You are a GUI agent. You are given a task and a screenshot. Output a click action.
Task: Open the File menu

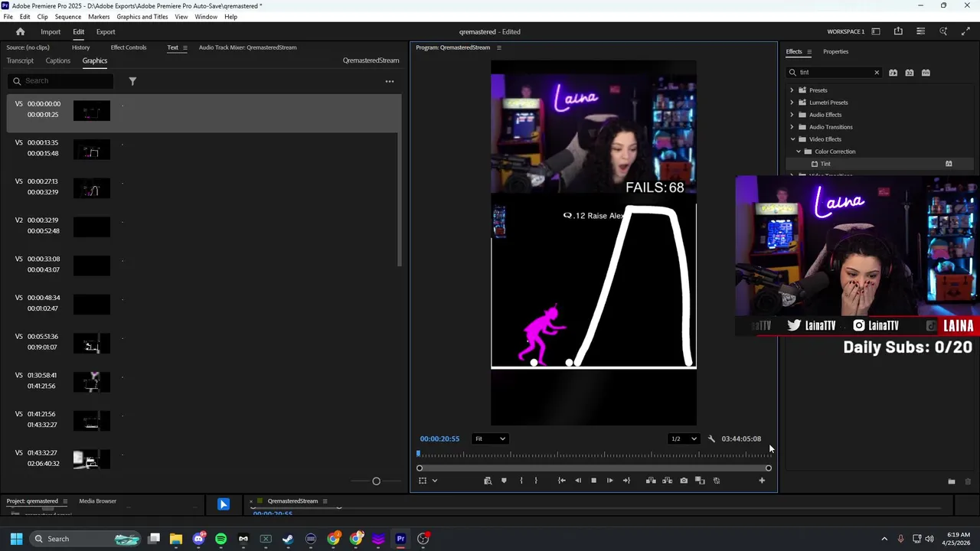point(8,17)
